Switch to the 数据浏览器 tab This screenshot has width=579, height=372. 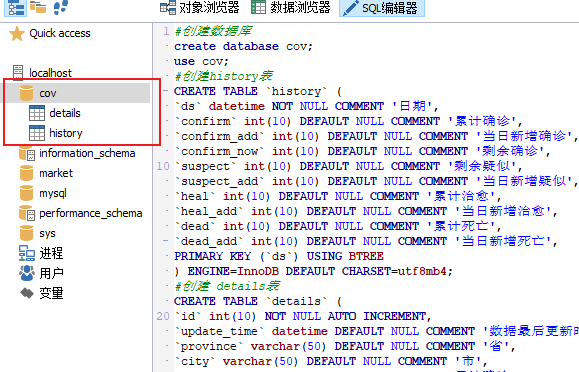point(291,7)
